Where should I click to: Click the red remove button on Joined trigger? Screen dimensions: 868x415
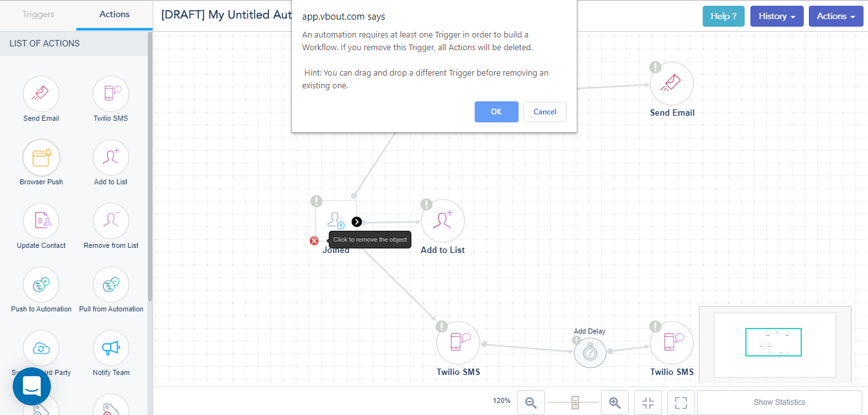314,240
